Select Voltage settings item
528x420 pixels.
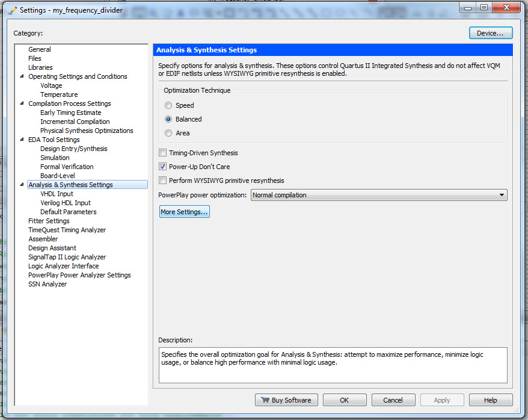[51, 85]
